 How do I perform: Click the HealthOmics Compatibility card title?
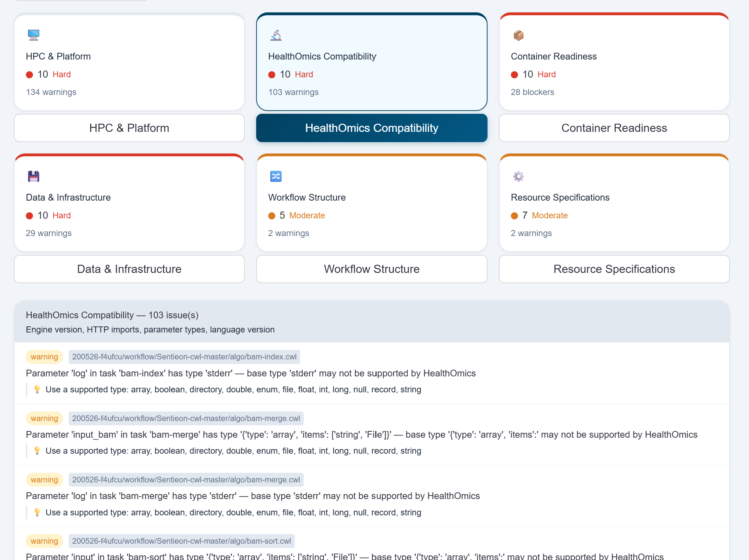click(322, 56)
